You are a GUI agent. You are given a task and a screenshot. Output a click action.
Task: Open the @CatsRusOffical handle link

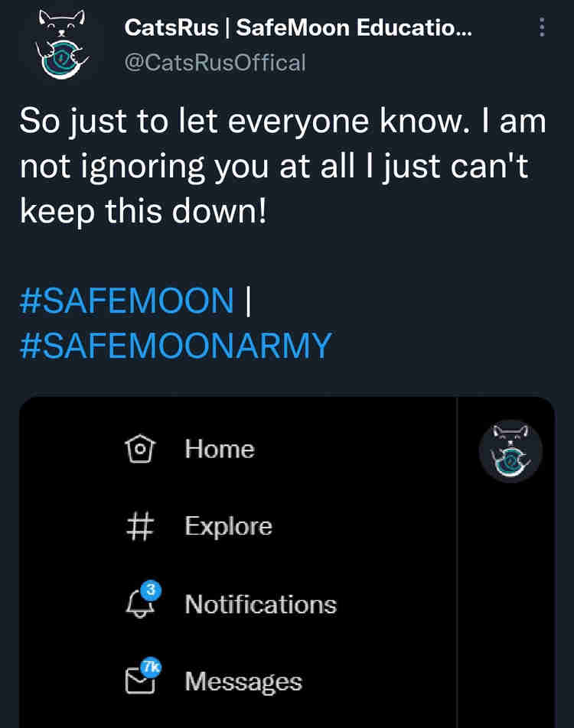[215, 62]
